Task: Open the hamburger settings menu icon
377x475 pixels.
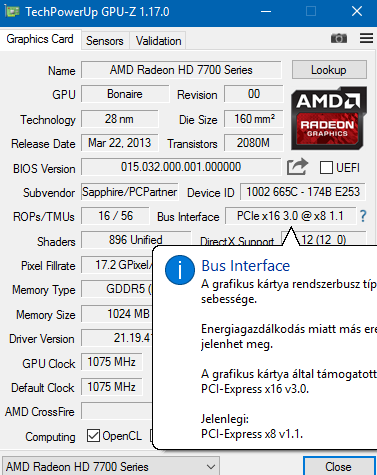Action: tap(366, 38)
